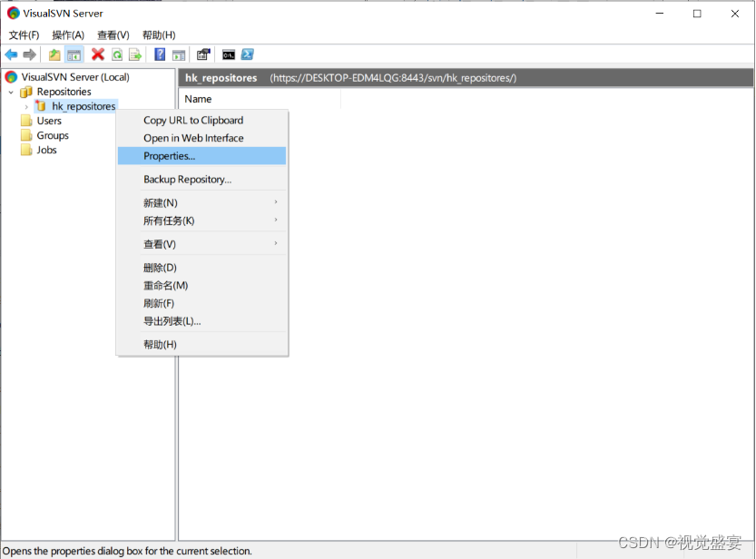The width and height of the screenshot is (756, 559).
Task: Open the Command Prompt toolbar icon
Action: [x=229, y=55]
